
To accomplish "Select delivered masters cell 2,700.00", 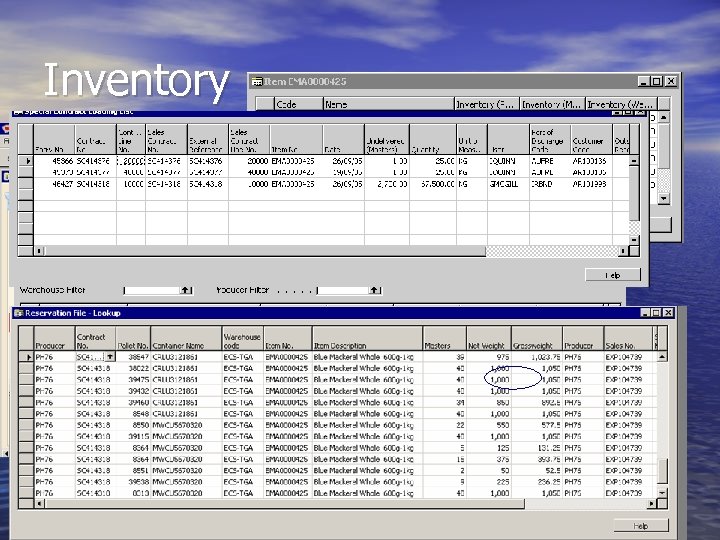I will pyautogui.click(x=387, y=184).
